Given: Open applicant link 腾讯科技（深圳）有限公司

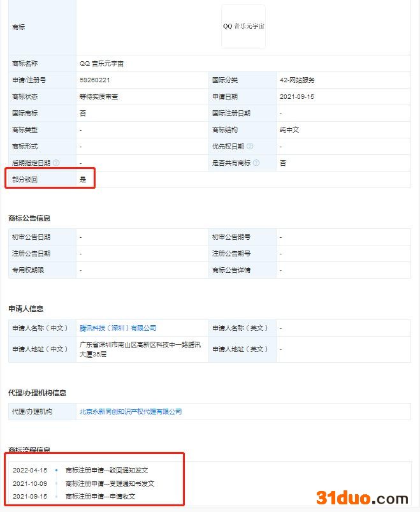Looking at the screenshot, I should 118,328.
